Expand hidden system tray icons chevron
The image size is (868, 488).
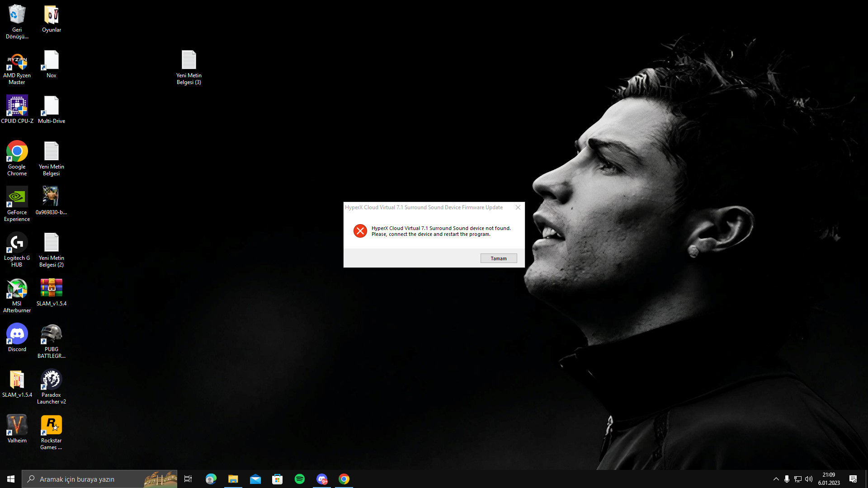coord(776,479)
